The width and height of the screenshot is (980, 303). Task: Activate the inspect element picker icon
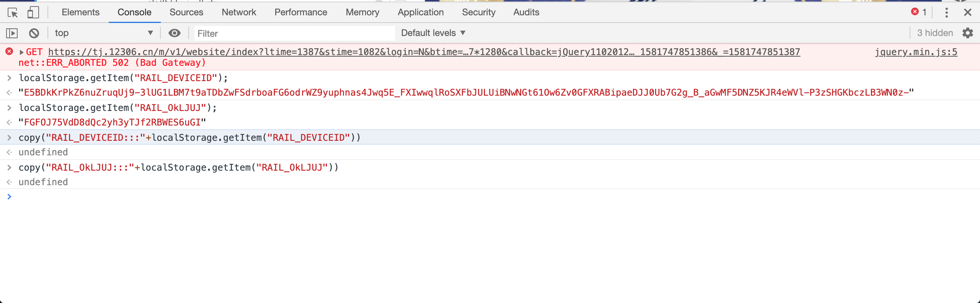[13, 13]
